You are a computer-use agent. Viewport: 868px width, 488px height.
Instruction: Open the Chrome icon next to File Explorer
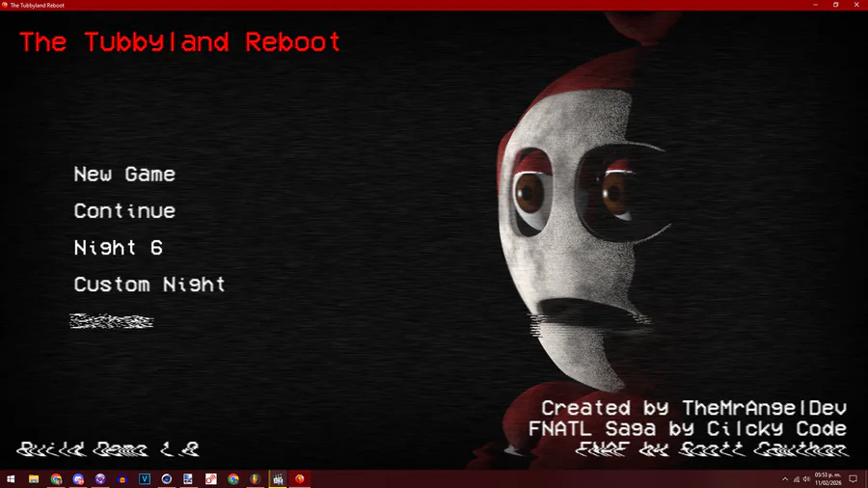tap(56, 479)
